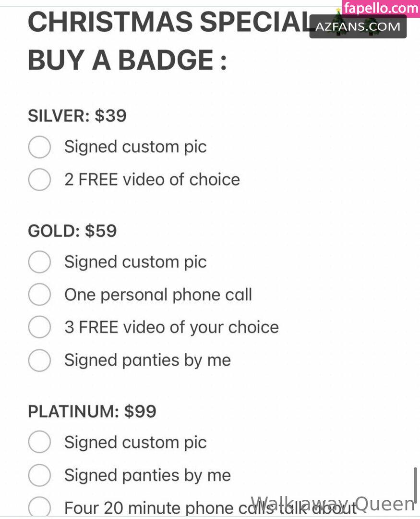Click the 'BUY A BADGE :' heading
Image resolution: width=420 pixels, height=519 pixels.
coord(128,60)
